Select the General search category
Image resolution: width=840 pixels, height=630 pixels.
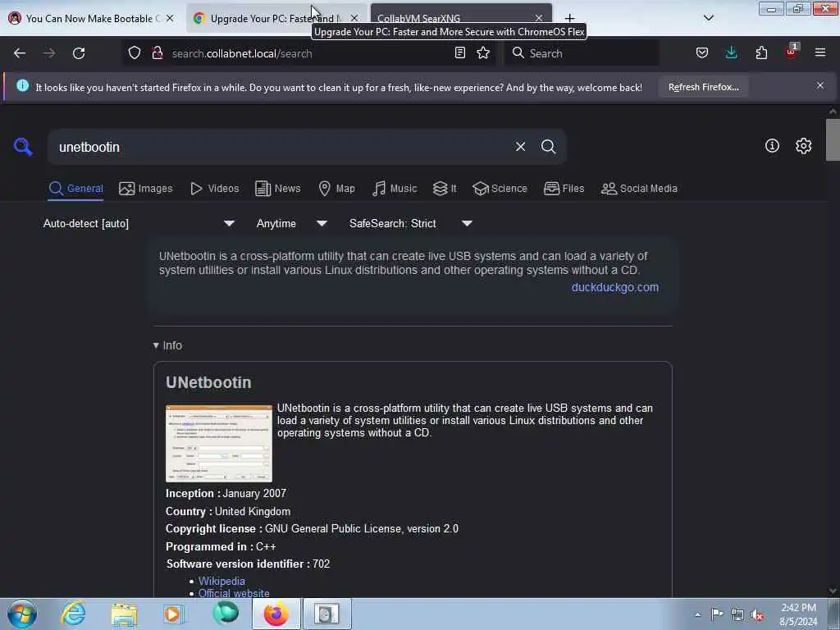75,189
